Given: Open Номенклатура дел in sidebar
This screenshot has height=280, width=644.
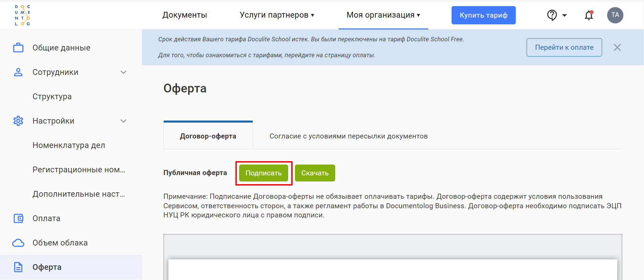Looking at the screenshot, I should 69,145.
